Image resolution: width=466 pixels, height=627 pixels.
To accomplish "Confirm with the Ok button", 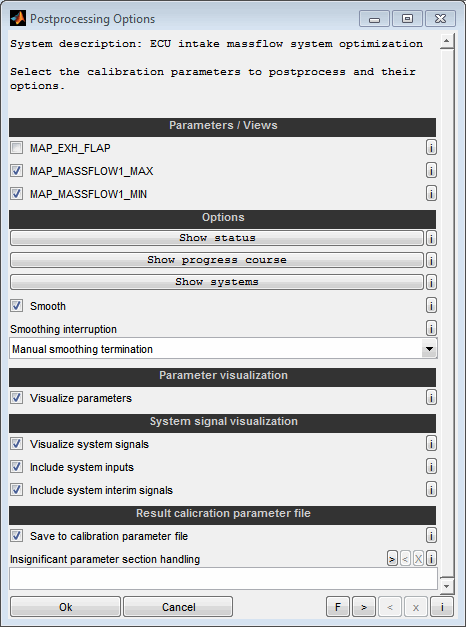I will tap(65, 607).
